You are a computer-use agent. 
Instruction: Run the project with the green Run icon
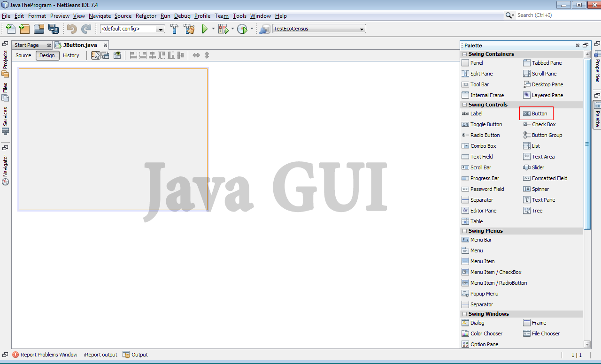tap(206, 29)
